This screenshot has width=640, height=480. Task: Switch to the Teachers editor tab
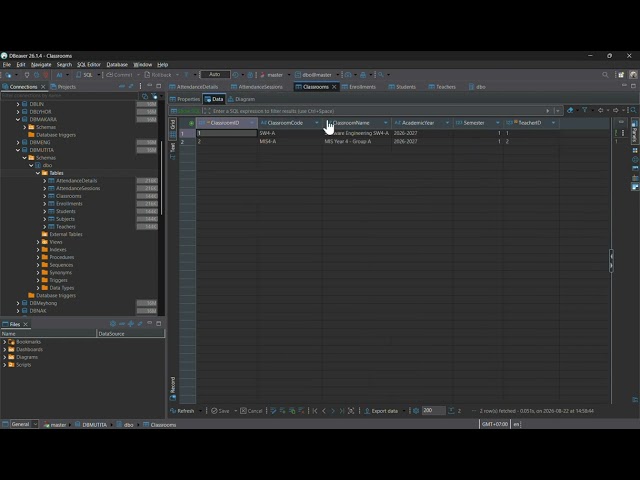[x=442, y=87]
